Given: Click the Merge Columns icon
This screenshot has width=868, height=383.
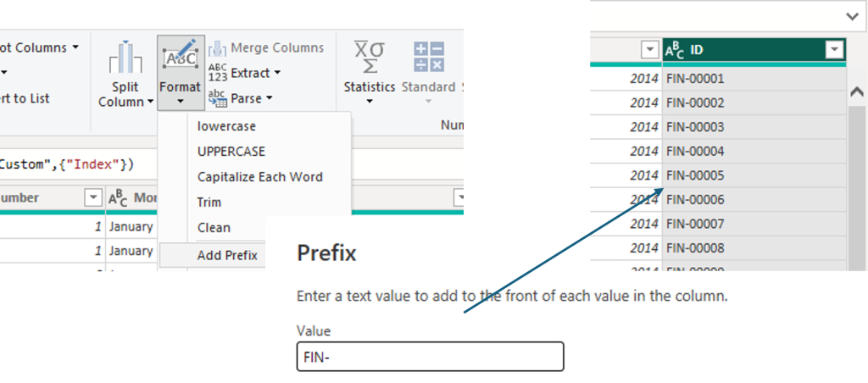Looking at the screenshot, I should (218, 48).
